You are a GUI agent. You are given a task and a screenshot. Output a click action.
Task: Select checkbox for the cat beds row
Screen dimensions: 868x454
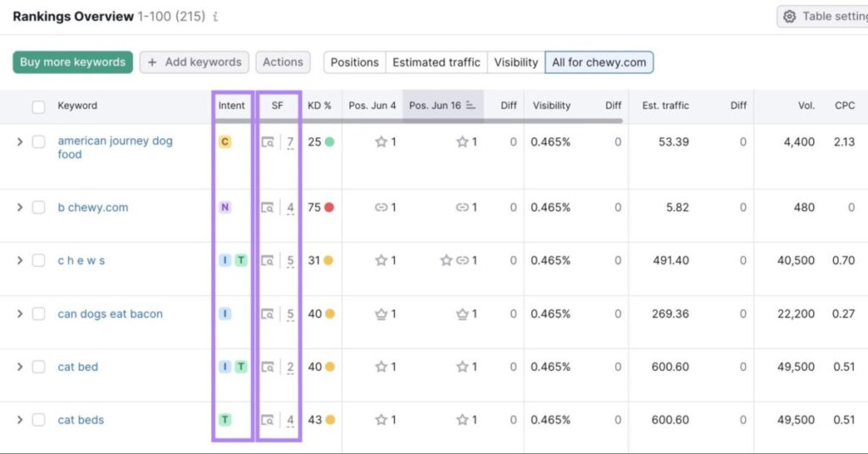(x=38, y=420)
